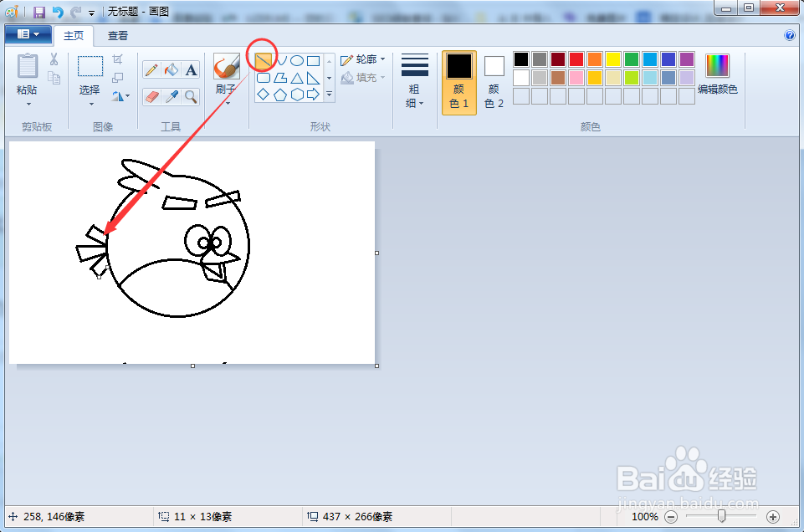The width and height of the screenshot is (804, 532).
Task: Click the Paste clipboard icon
Action: (x=27, y=67)
